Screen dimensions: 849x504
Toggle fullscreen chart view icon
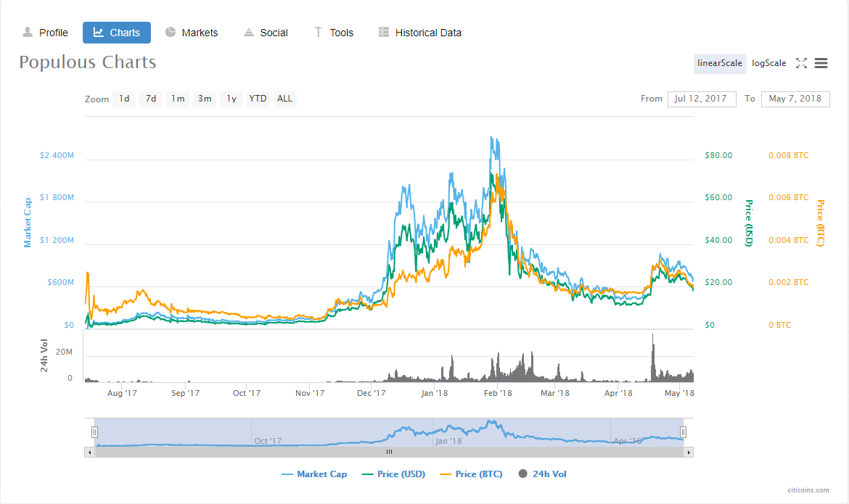pos(801,63)
